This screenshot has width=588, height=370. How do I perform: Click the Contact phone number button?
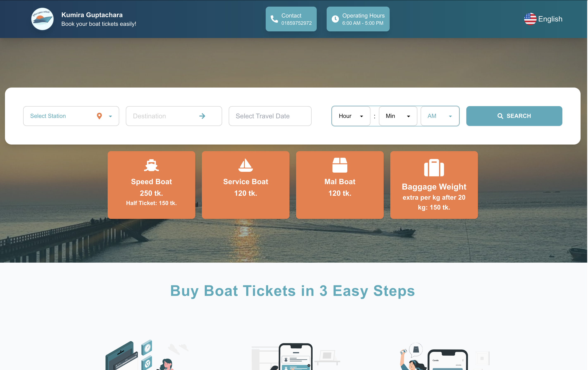tap(291, 19)
